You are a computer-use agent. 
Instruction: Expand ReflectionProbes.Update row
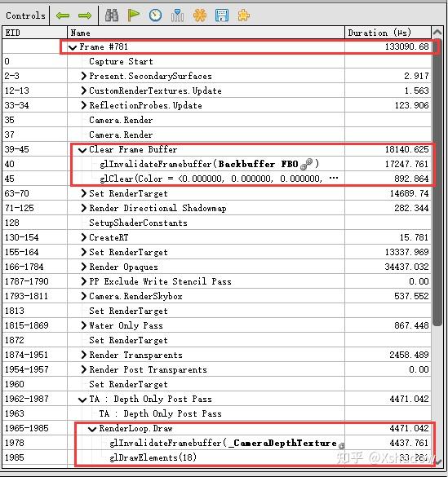pyautogui.click(x=84, y=105)
